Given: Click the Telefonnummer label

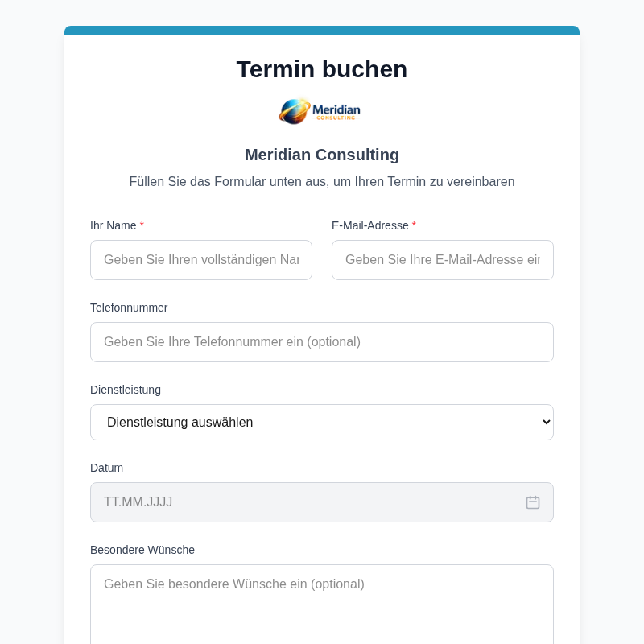Looking at the screenshot, I should point(129,308).
